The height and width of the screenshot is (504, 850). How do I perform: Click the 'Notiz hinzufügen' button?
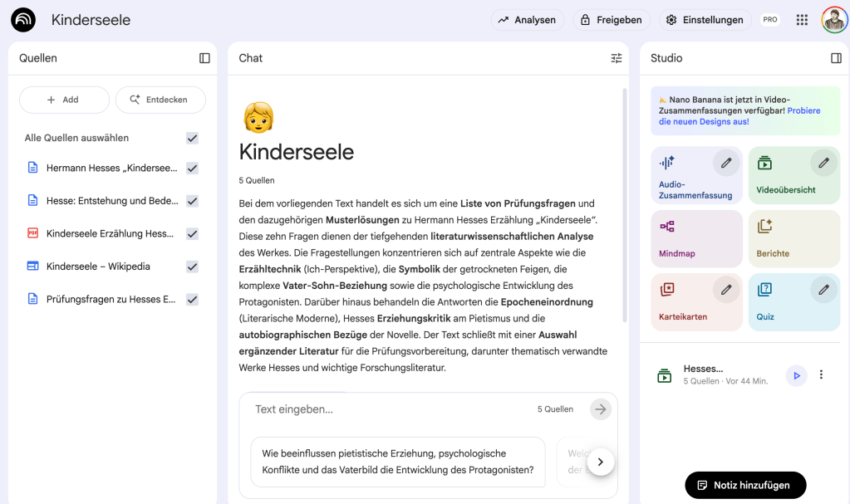tap(744, 485)
